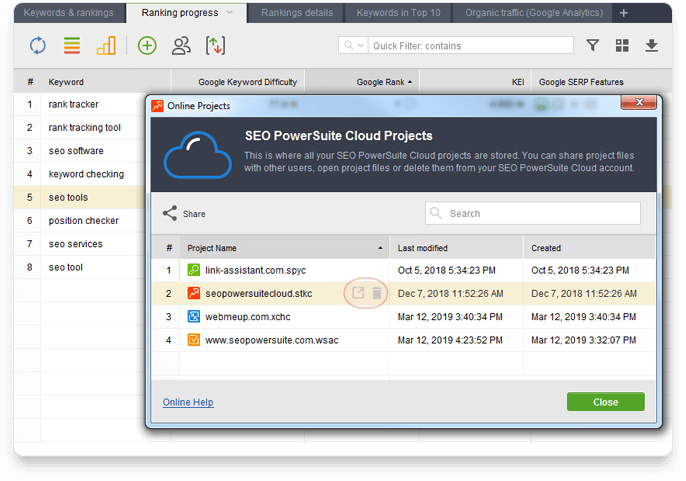Click the green Close button

(606, 402)
